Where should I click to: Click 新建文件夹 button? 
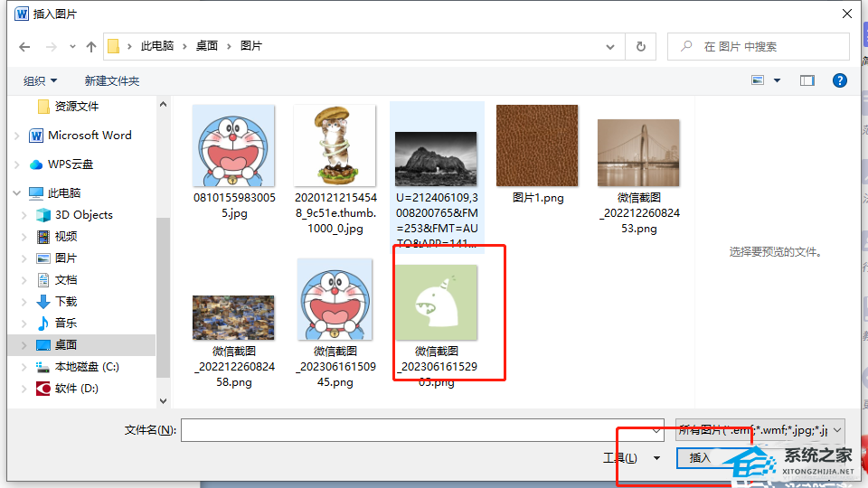pyautogui.click(x=112, y=80)
